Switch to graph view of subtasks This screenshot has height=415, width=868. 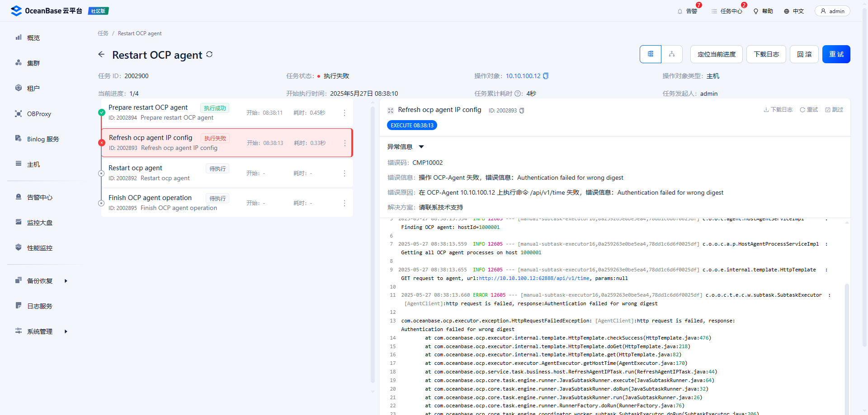(672, 54)
